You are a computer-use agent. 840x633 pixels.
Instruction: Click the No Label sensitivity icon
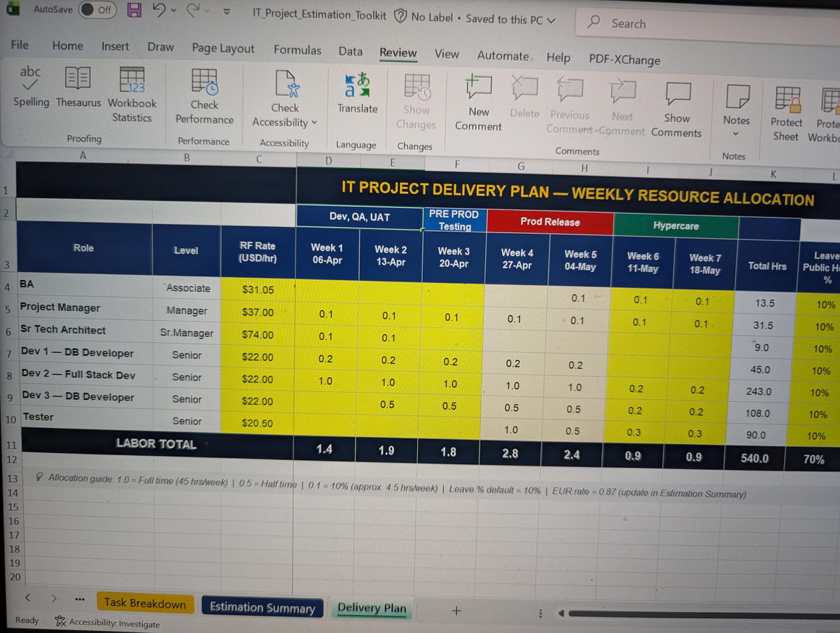(x=400, y=16)
